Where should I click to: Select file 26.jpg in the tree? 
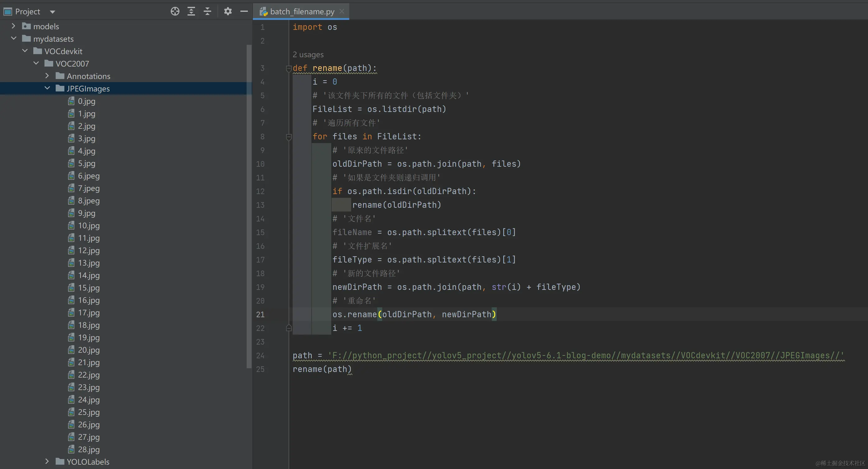click(x=89, y=425)
